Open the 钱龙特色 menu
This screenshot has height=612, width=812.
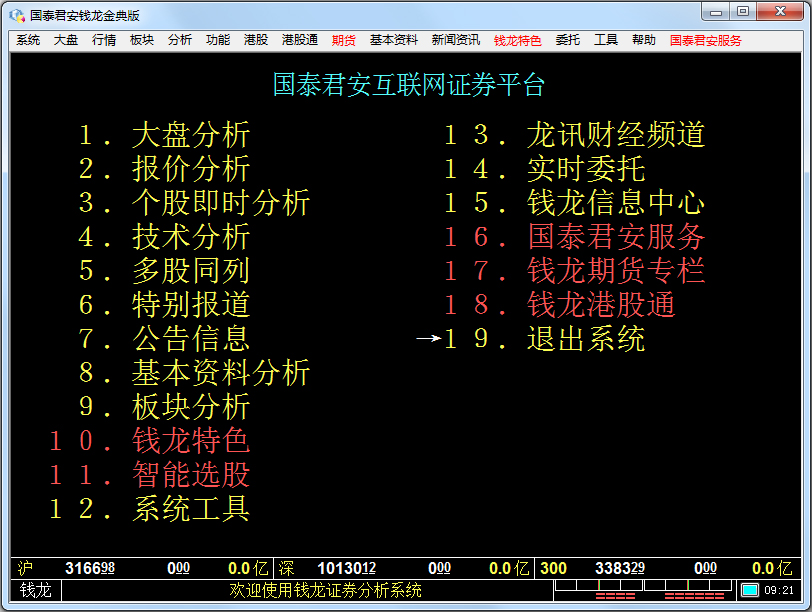517,40
